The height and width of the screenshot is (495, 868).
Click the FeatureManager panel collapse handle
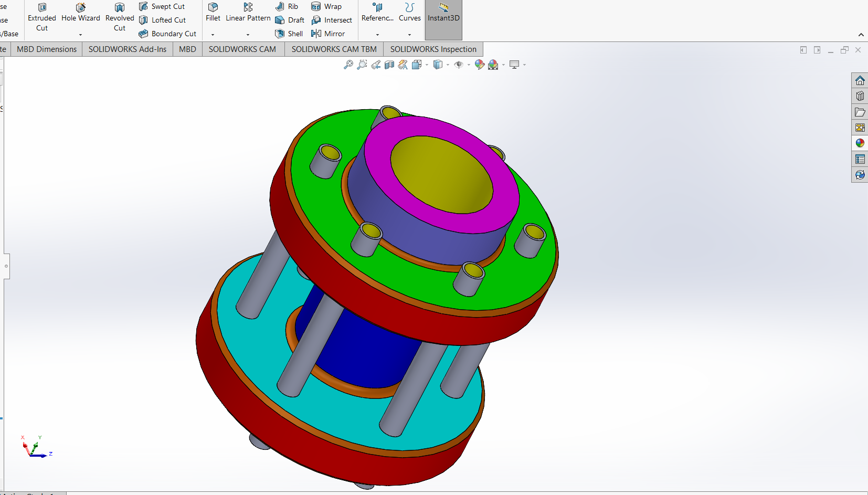(6, 266)
